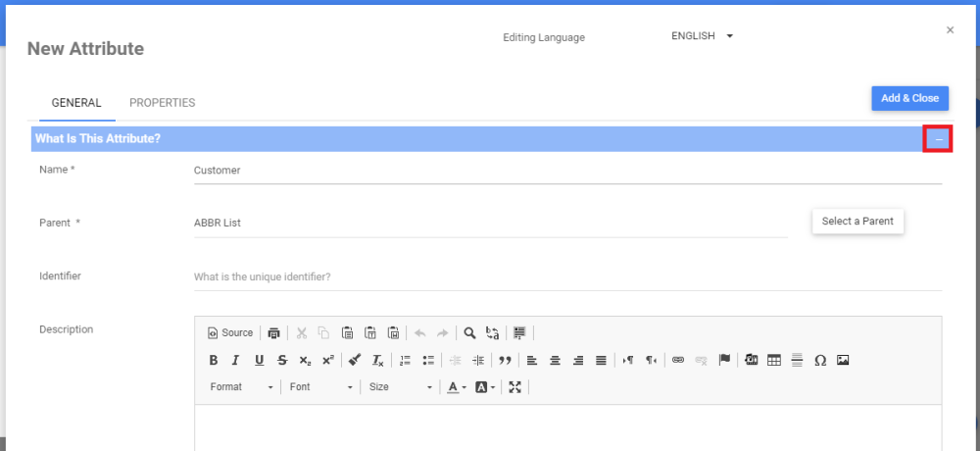Set text direction right to left
The width and height of the screenshot is (980, 451).
click(x=652, y=360)
